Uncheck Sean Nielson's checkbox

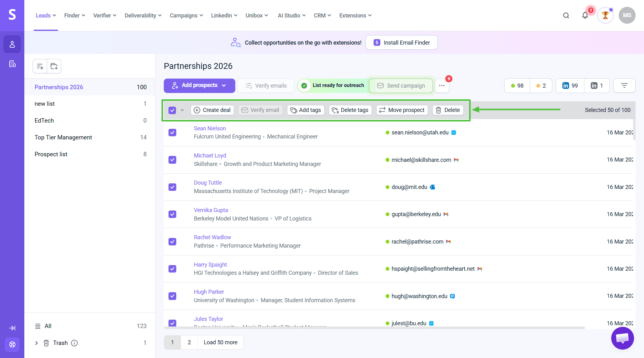coord(172,133)
